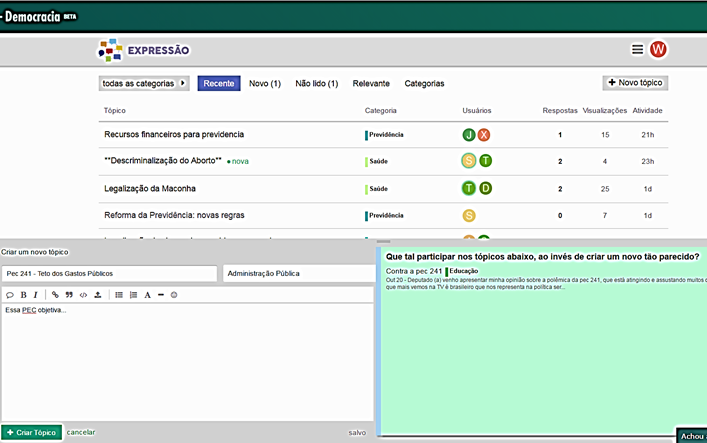Open the hamburger menu in the header
The image size is (707, 443).
637,50
